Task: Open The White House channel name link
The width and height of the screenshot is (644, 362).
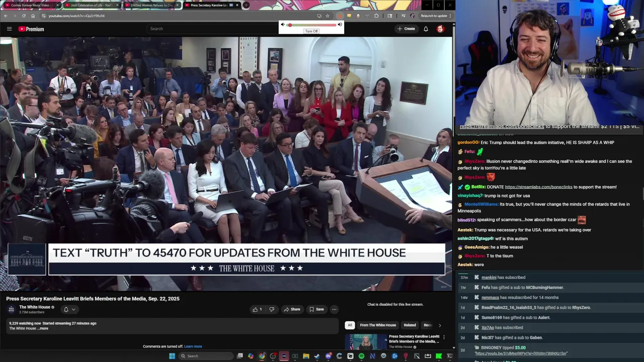Action: tap(34, 307)
